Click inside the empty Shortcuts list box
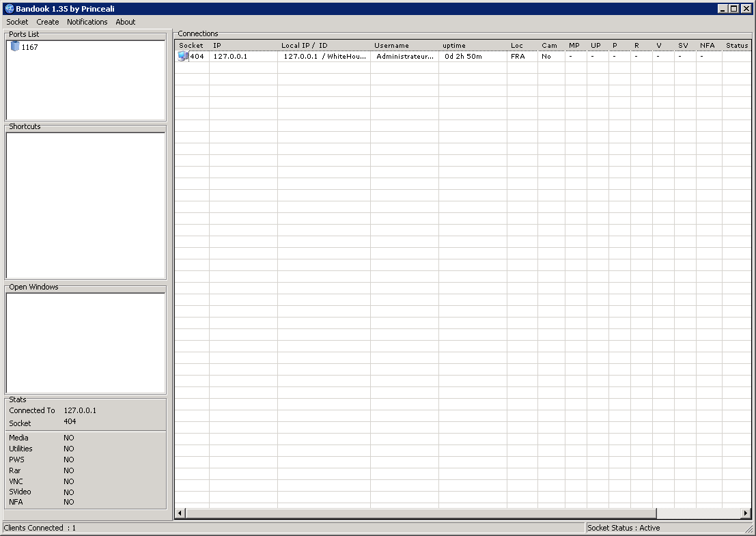756x536 pixels. click(85, 205)
